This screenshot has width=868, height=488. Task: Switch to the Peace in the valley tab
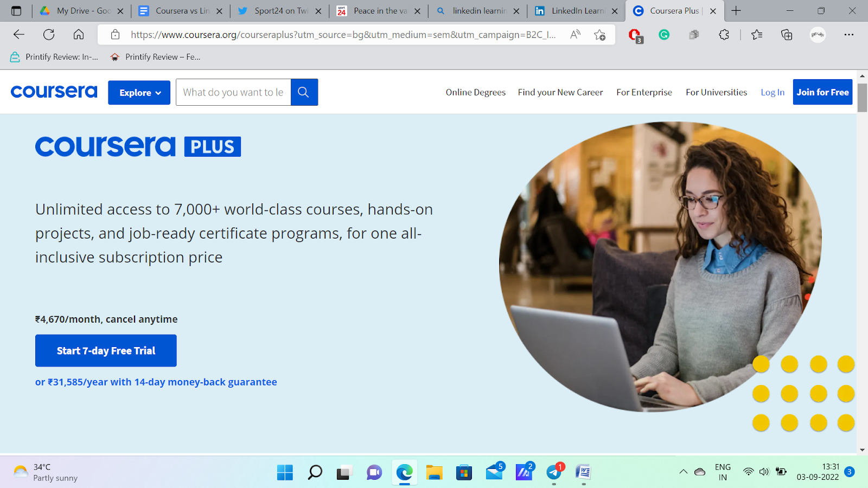(x=379, y=11)
